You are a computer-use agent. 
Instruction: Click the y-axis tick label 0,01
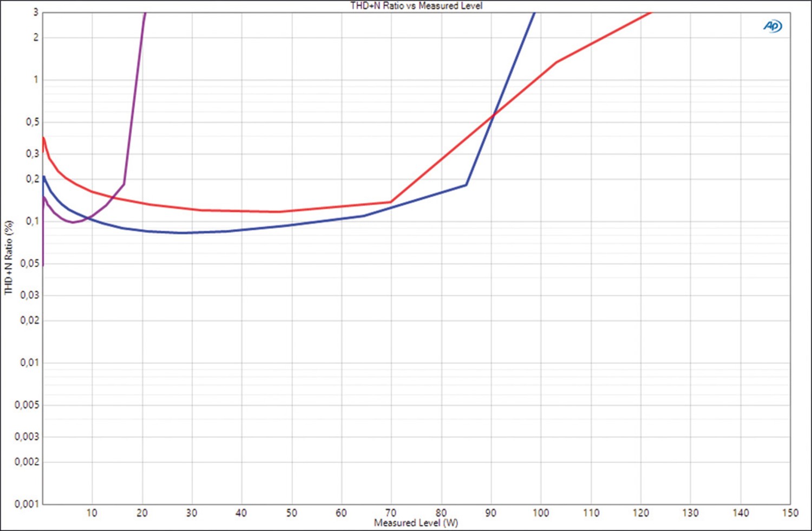tap(30, 362)
